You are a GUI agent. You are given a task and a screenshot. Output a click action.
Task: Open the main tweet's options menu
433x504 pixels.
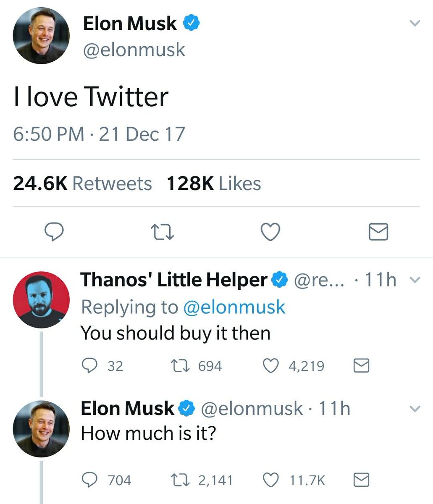(414, 24)
